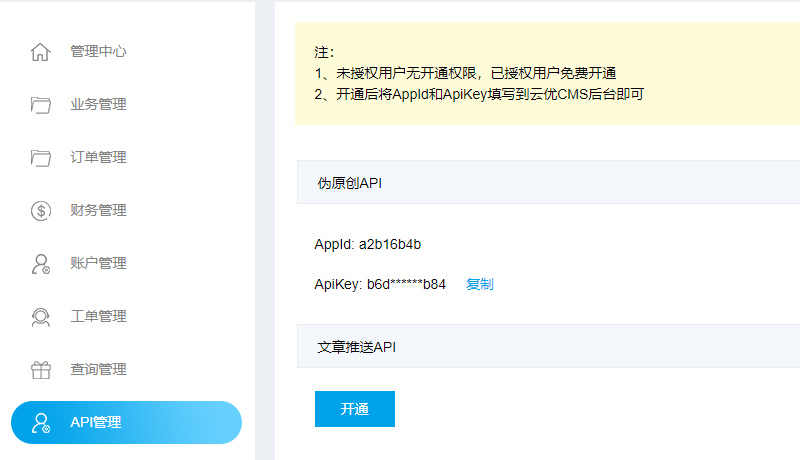Click the masked ApiKey value b6d******b84
The height and width of the screenshot is (460, 800).
(406, 284)
